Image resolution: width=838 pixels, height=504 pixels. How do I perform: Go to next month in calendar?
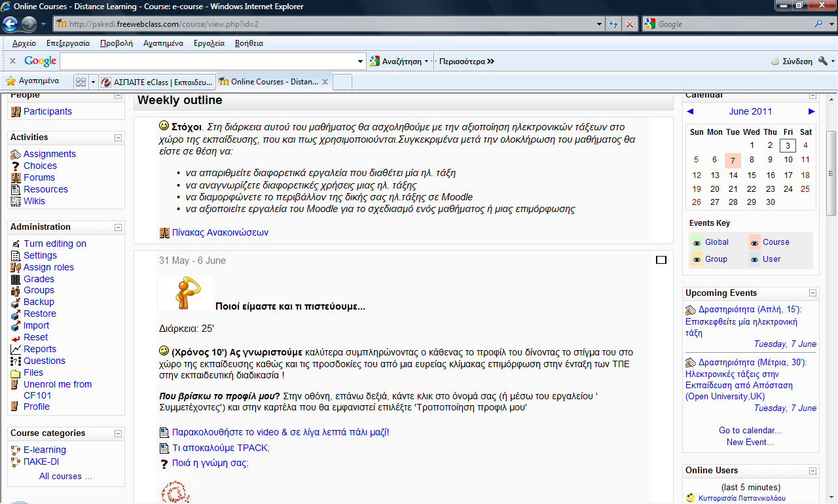click(812, 112)
